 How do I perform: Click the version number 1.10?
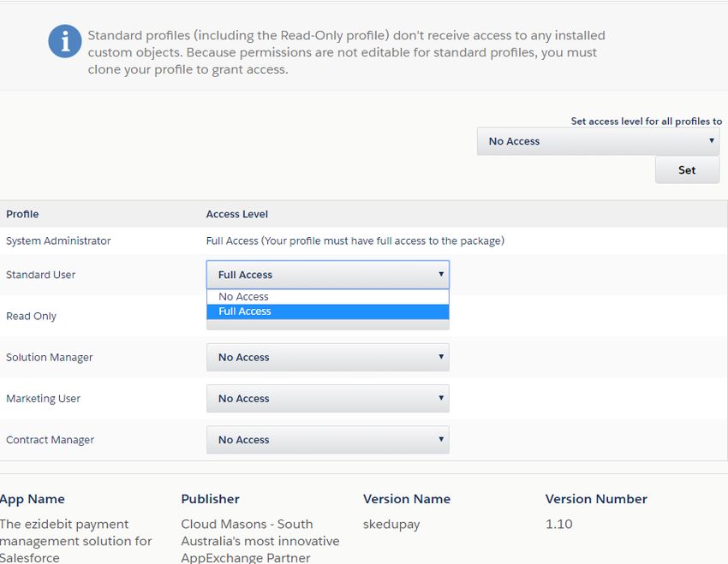pyautogui.click(x=558, y=524)
